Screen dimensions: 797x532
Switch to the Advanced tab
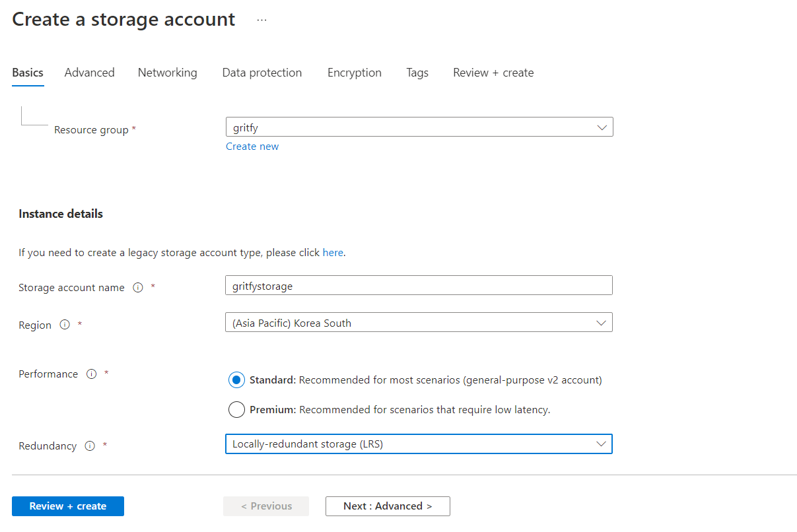(89, 73)
